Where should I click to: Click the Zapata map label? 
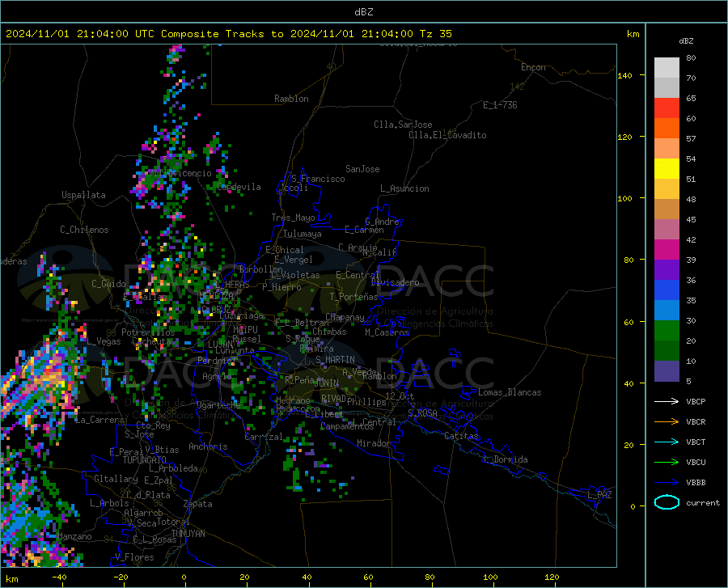[198, 504]
